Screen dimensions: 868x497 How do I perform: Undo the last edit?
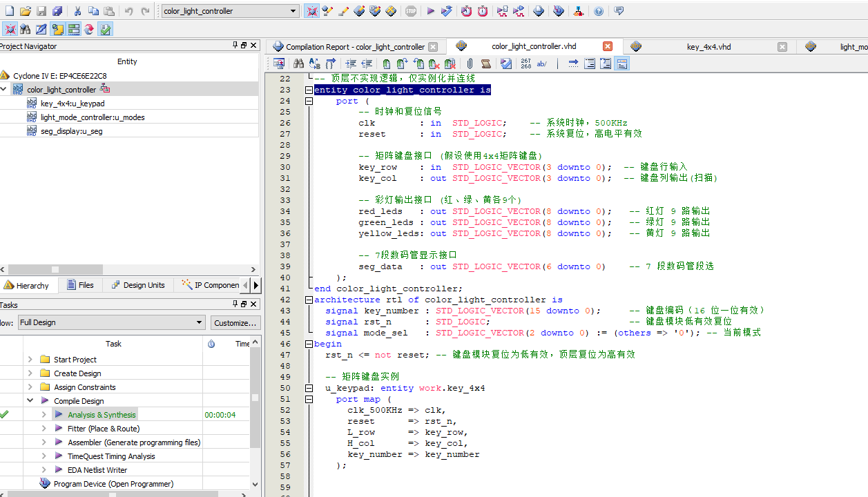tap(129, 11)
